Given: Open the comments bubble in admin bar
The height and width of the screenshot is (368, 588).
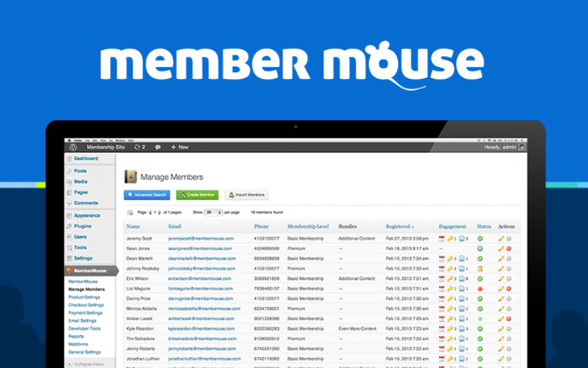Looking at the screenshot, I should 158,147.
